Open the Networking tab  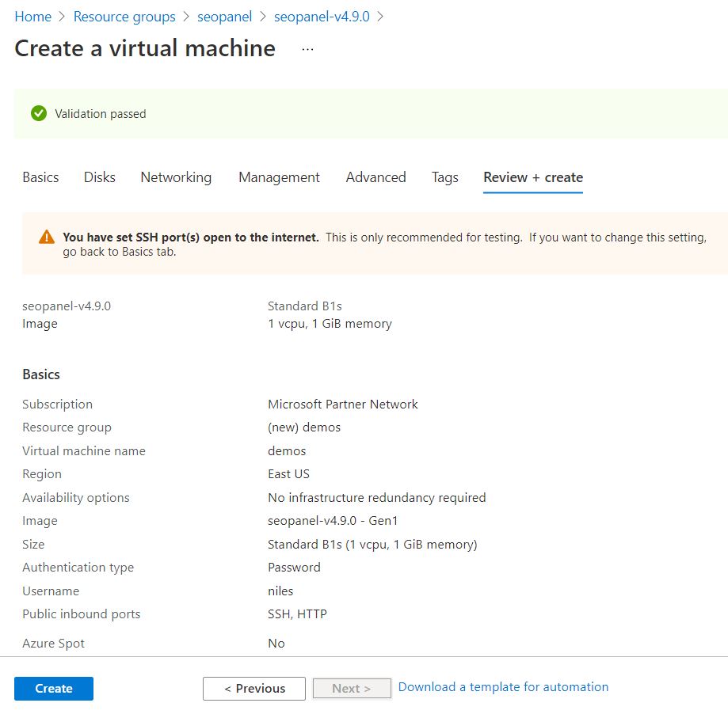(176, 177)
